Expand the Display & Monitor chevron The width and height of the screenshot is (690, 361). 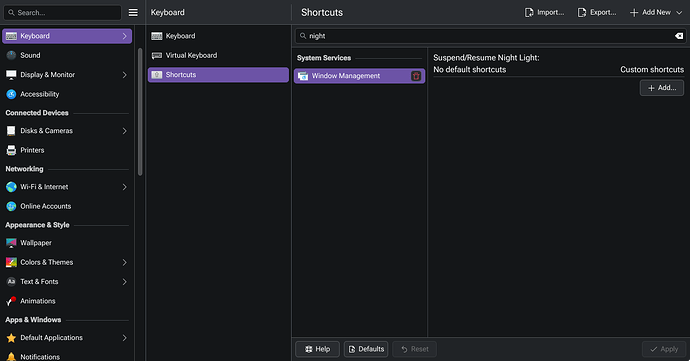coord(125,75)
